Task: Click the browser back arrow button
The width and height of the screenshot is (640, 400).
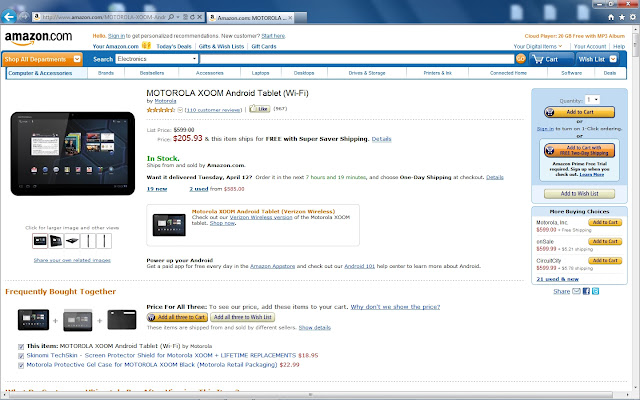Action: tap(9, 17)
